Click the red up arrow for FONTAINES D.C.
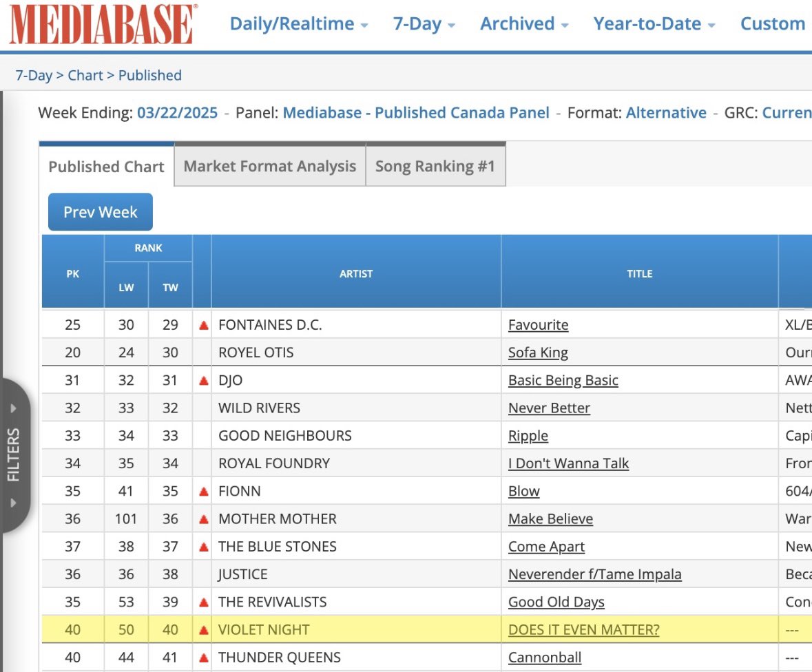The image size is (812, 672). [x=204, y=325]
